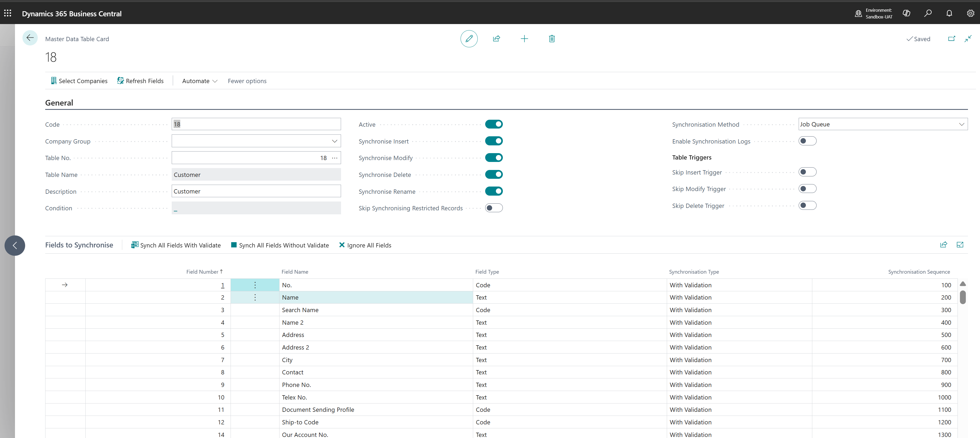Screen dimensions: 980x438
Task: Click the Table Name Customer field
Action: tap(256, 175)
